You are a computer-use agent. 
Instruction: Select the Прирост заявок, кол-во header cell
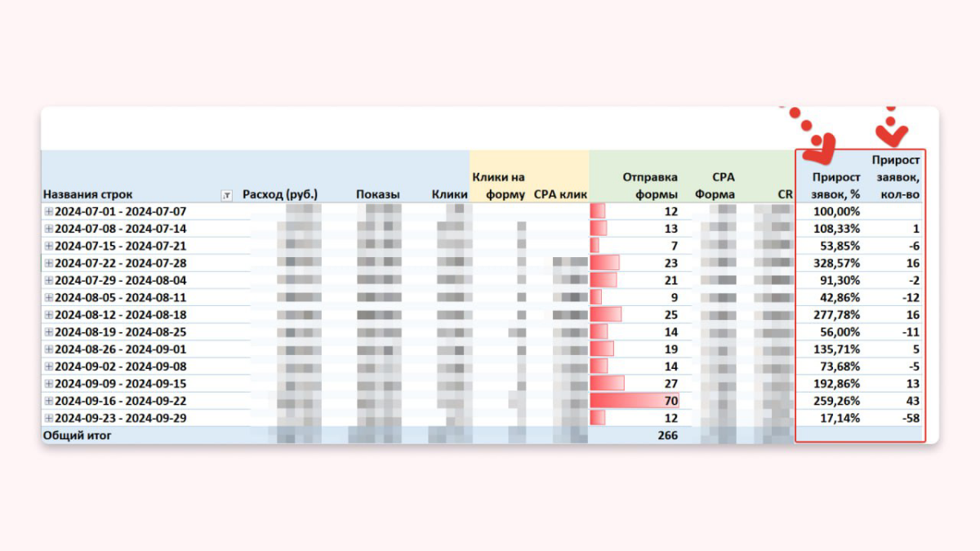(896, 176)
